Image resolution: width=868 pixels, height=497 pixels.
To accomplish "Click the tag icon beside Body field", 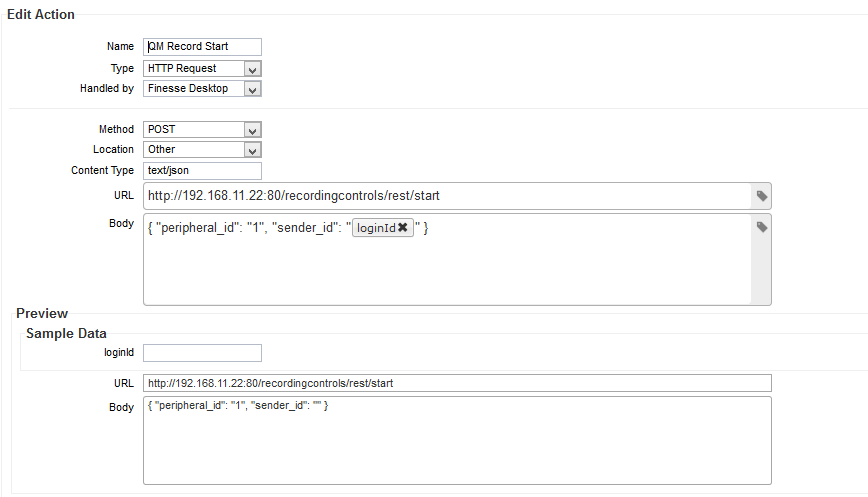I will coord(762,227).
